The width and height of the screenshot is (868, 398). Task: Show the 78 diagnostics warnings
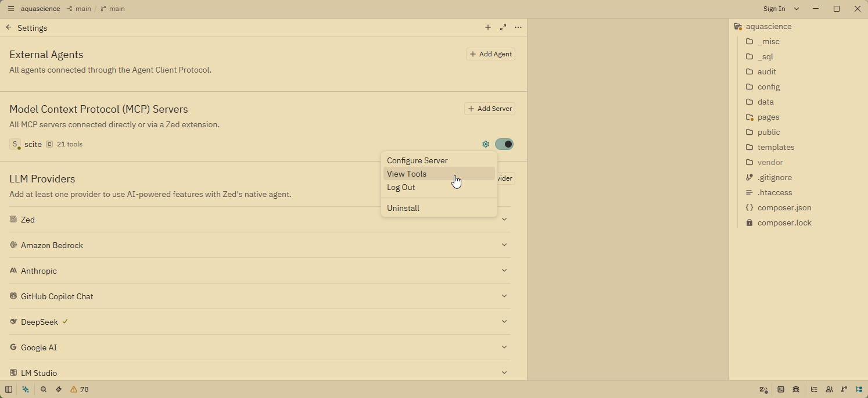(x=80, y=389)
